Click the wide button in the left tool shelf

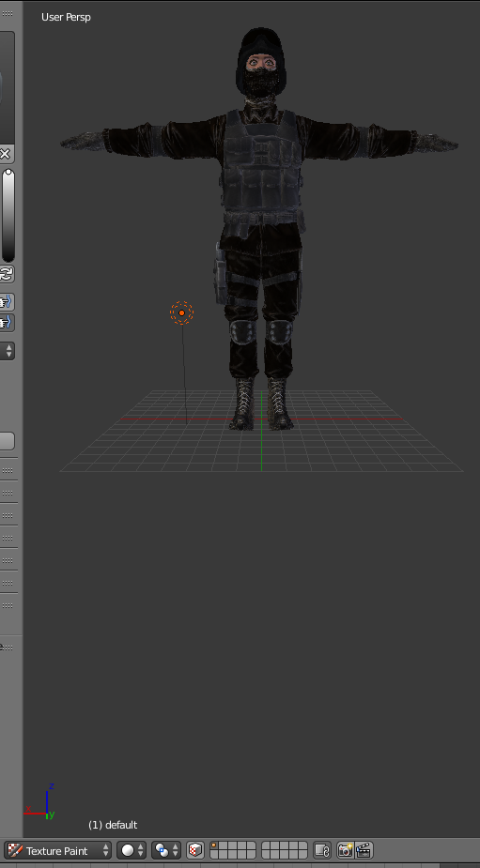click(7, 441)
